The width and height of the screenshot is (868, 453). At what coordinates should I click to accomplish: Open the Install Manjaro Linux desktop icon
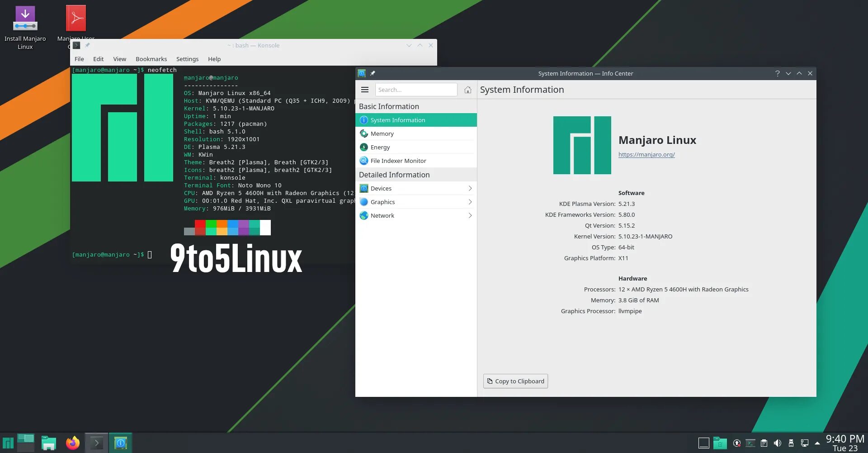coord(25,27)
